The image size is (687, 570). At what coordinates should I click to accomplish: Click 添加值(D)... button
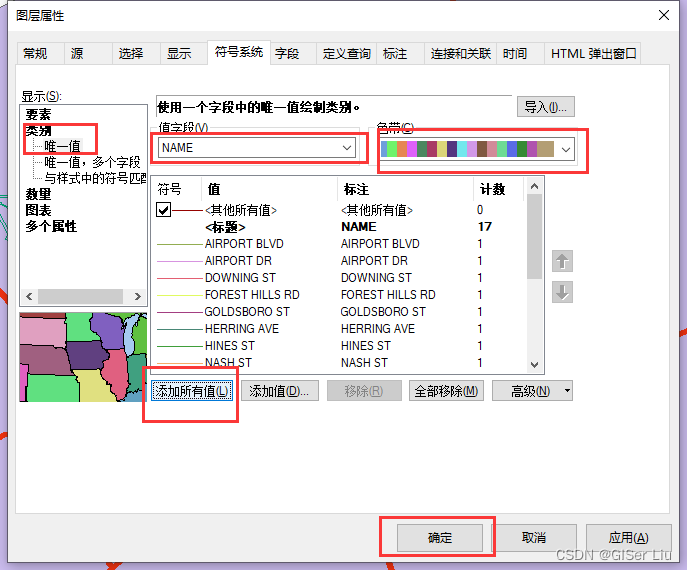280,390
